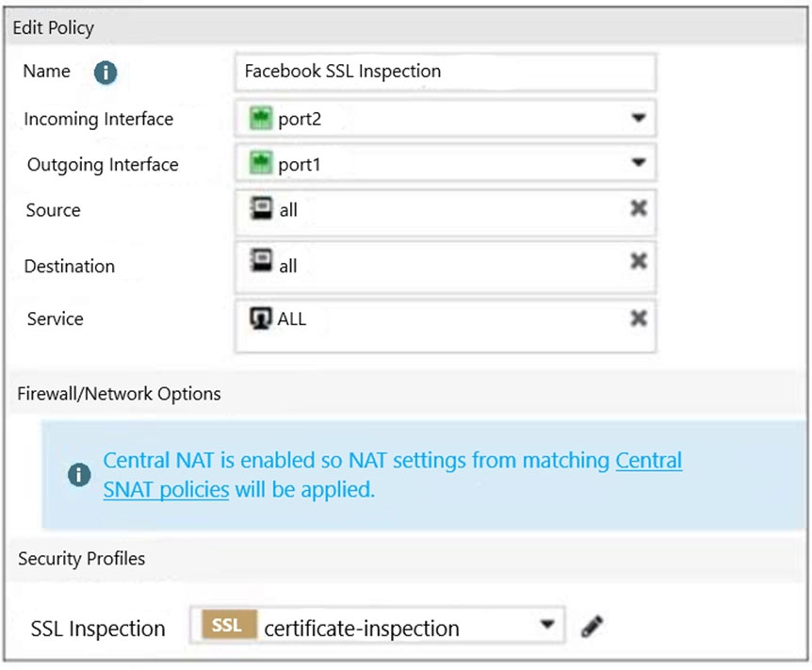Click inside the Source entry box
The height and width of the screenshot is (670, 812).
click(x=446, y=213)
